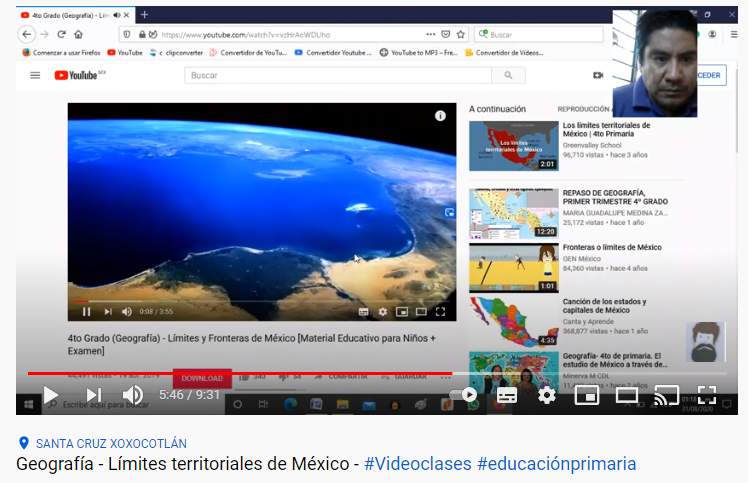Open the Canta y Aprende channel name
Image resolution: width=748 pixels, height=483 pixels.
point(588,322)
